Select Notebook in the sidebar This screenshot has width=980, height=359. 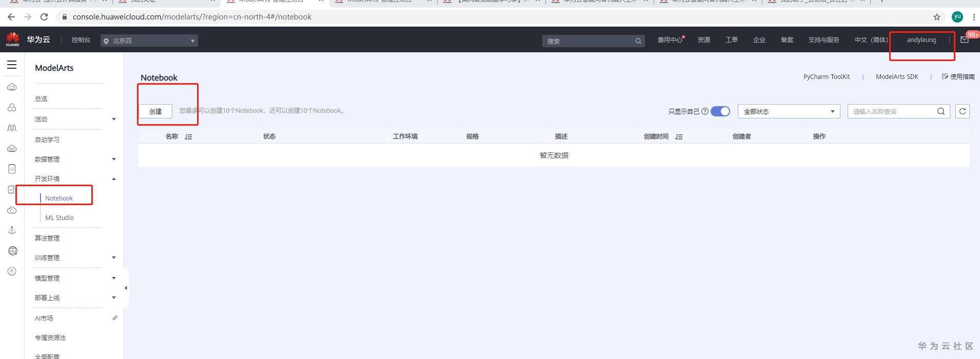click(x=59, y=198)
